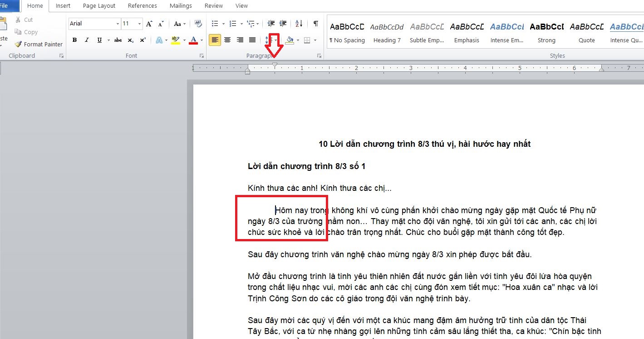The width and height of the screenshot is (644, 339).
Task: Open the font size dropdown
Action: 139,23
